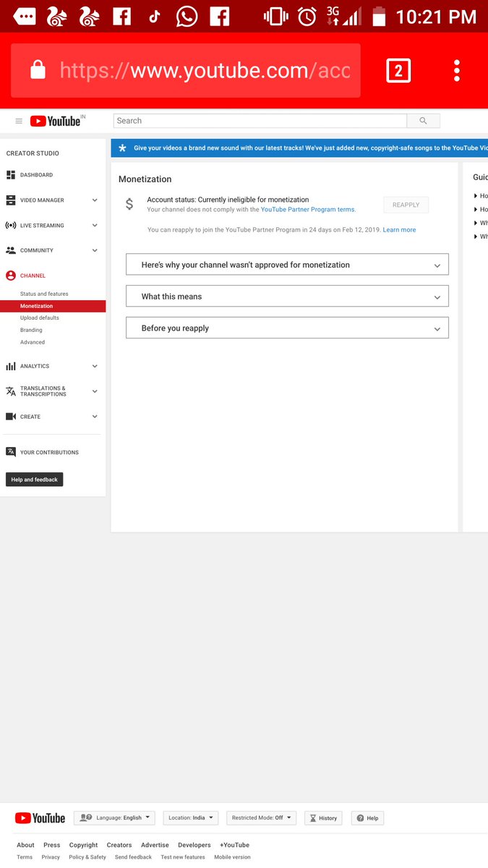Click the search magnifier button
Viewport: 488px width, 868px height.
pos(423,121)
